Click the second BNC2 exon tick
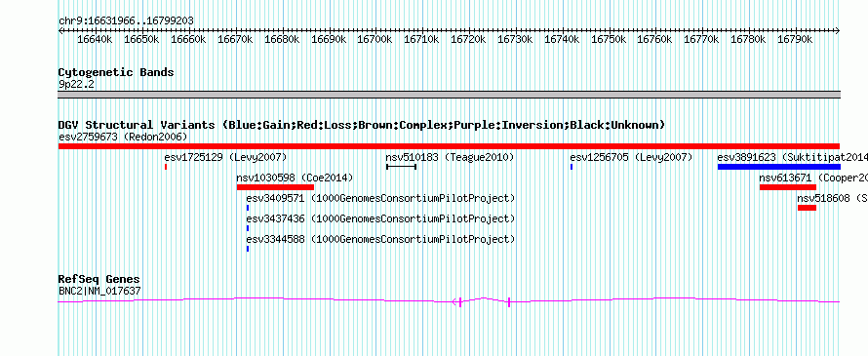Screen dimensions: 868x356 [509, 301]
